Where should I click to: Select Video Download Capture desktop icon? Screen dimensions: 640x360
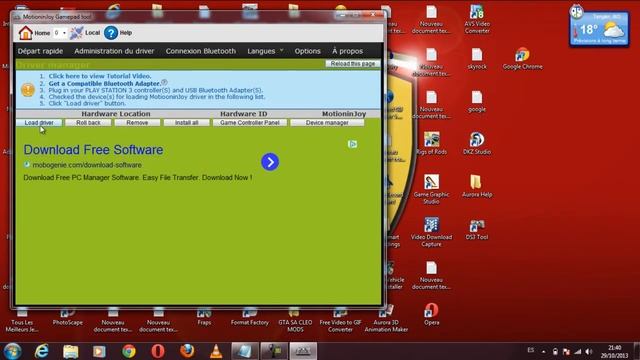(x=431, y=232)
